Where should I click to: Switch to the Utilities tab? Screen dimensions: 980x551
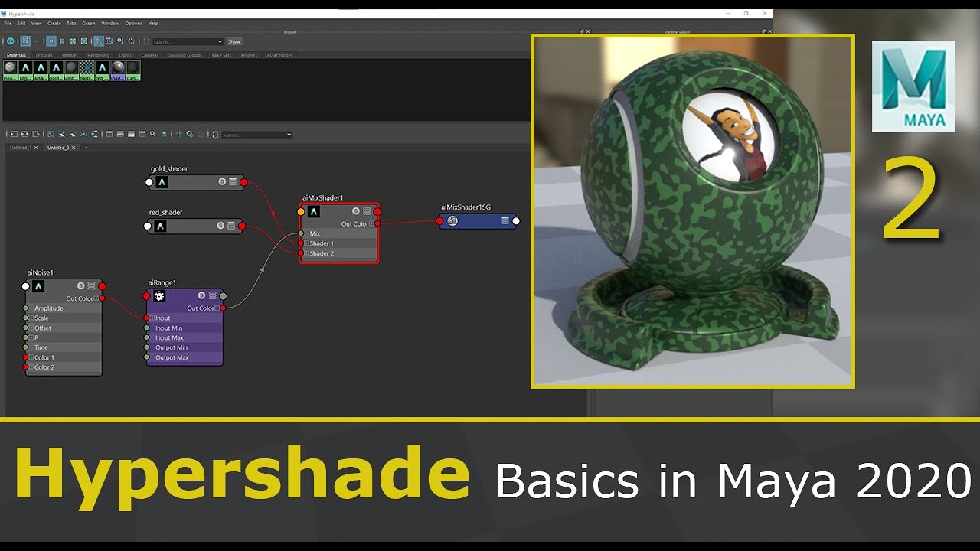(x=70, y=55)
